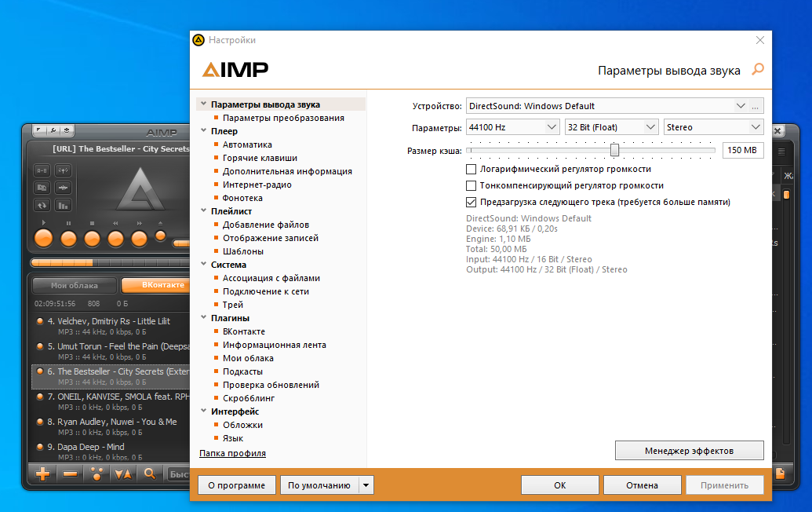Click the playlist vertical scrollbar thumb
812x512 pixels.
pos(786,195)
